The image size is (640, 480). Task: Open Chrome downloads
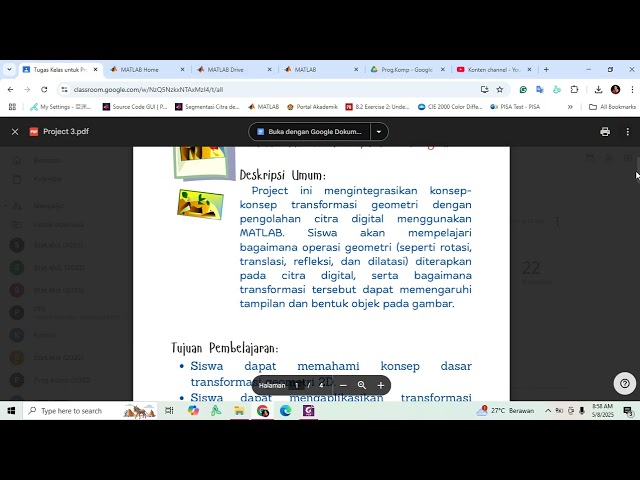[x=598, y=89]
